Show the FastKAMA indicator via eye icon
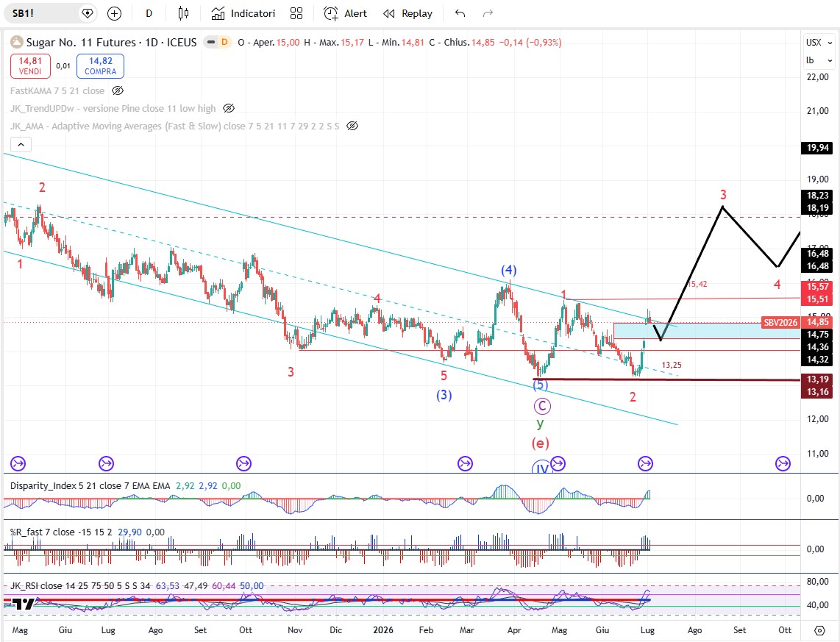The image size is (840, 642). click(118, 90)
